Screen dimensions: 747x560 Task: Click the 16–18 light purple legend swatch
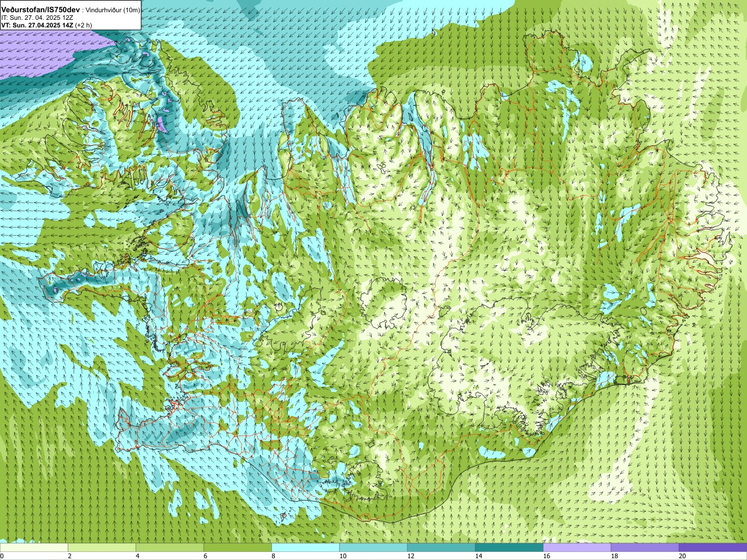tap(577, 548)
